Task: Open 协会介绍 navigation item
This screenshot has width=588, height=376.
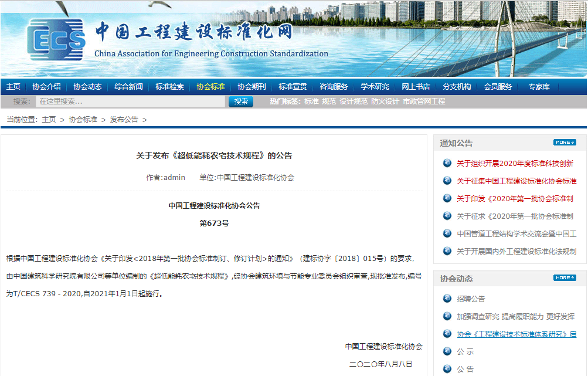Action: click(x=46, y=87)
